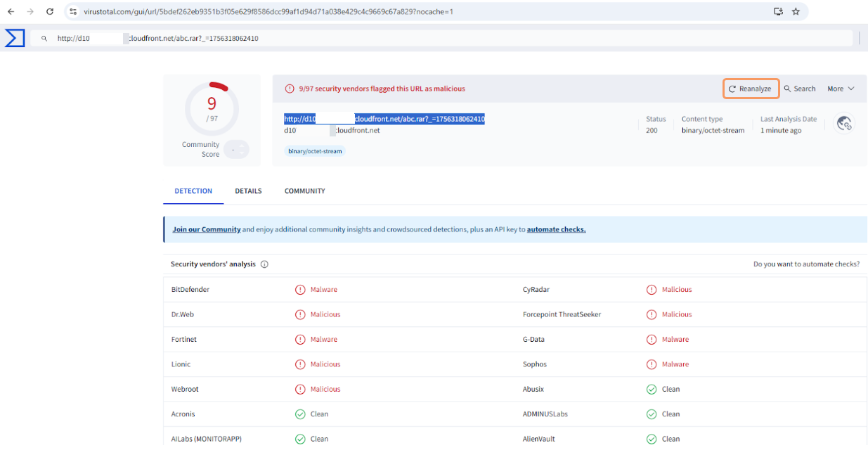Open the globe link relations graph icon

pos(843,124)
